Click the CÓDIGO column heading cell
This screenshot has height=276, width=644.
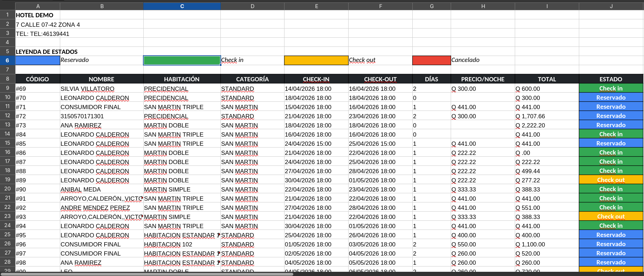(x=38, y=79)
